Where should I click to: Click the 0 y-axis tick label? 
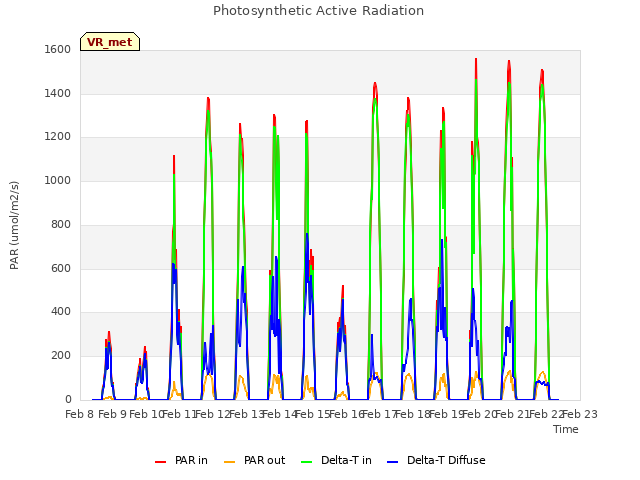[68, 400]
